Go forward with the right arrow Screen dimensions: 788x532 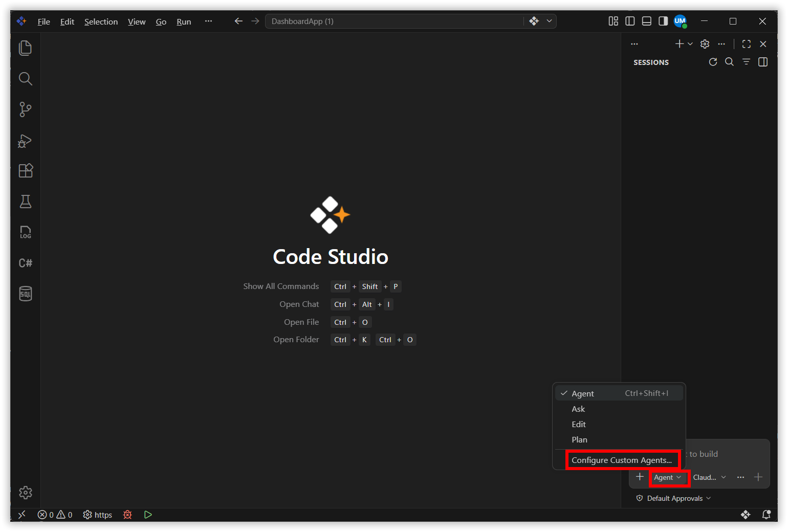255,21
